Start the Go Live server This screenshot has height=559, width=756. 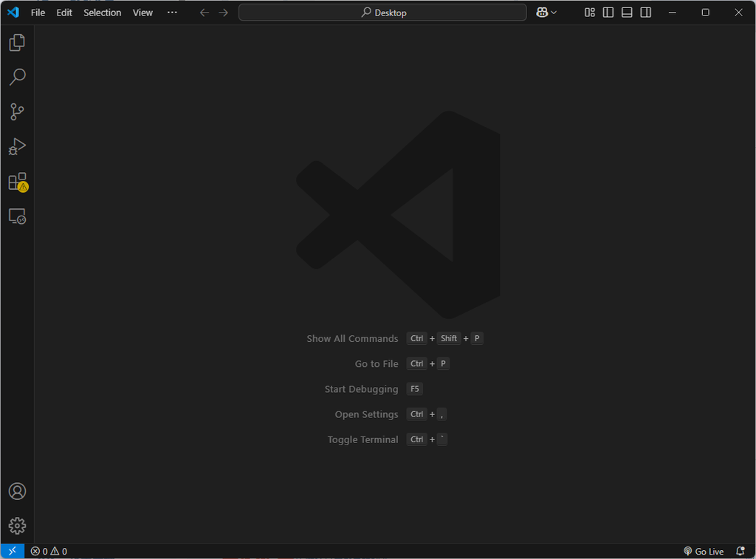pos(704,550)
